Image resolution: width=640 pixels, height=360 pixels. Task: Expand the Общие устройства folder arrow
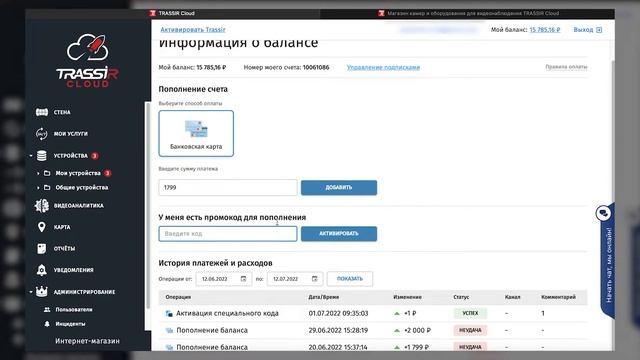(38, 188)
